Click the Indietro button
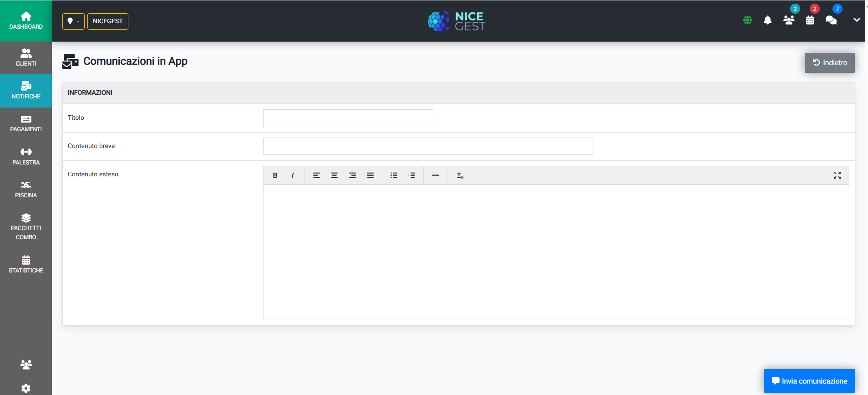The width and height of the screenshot is (868, 395). coord(829,63)
